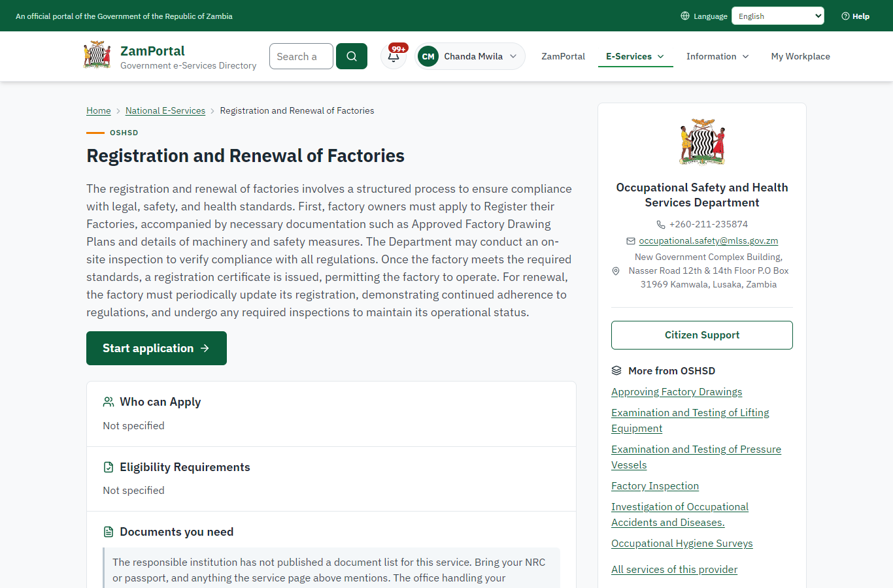Open National E-Services breadcrumb link
The image size is (893, 588).
(165, 110)
